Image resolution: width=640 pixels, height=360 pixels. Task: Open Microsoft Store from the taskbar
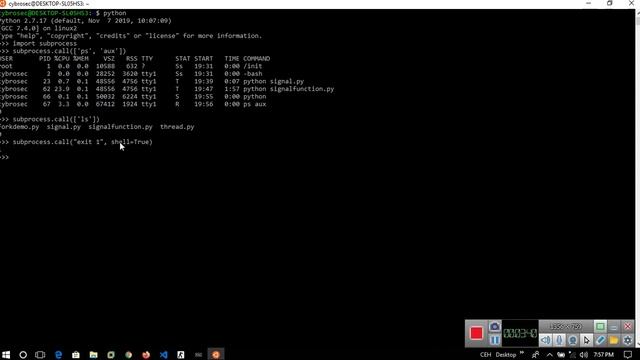click(x=76, y=355)
